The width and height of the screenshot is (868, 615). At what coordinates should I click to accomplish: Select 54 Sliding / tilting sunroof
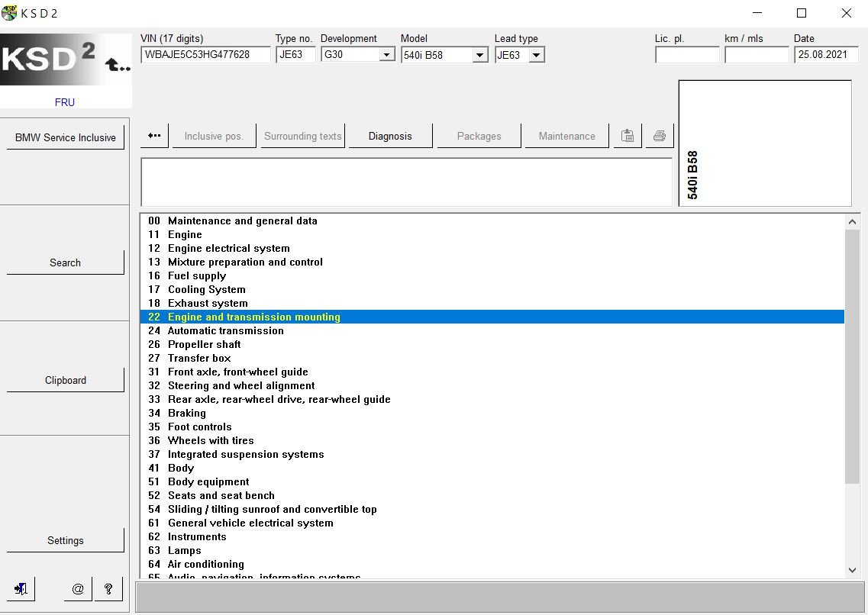click(492, 509)
